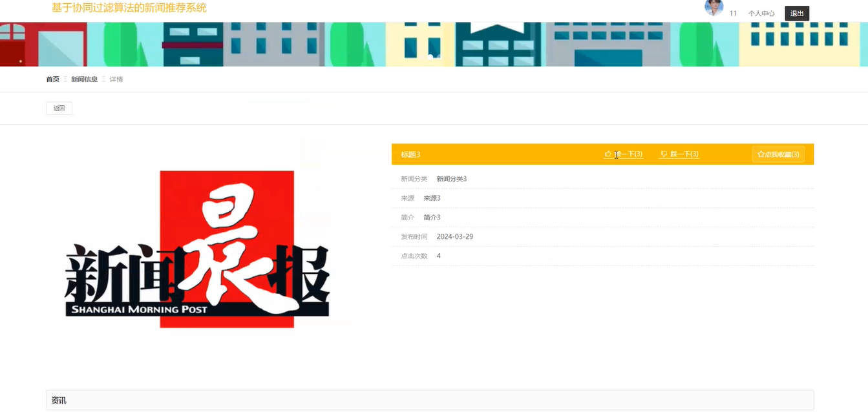Open 个人中心 personal center
Screen dimensions: 868x412
(761, 14)
